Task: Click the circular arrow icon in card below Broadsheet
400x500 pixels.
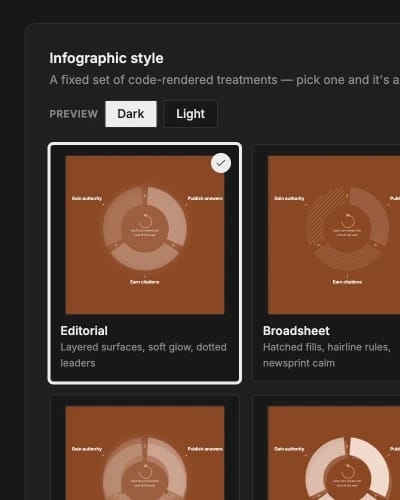Action: [x=348, y=472]
